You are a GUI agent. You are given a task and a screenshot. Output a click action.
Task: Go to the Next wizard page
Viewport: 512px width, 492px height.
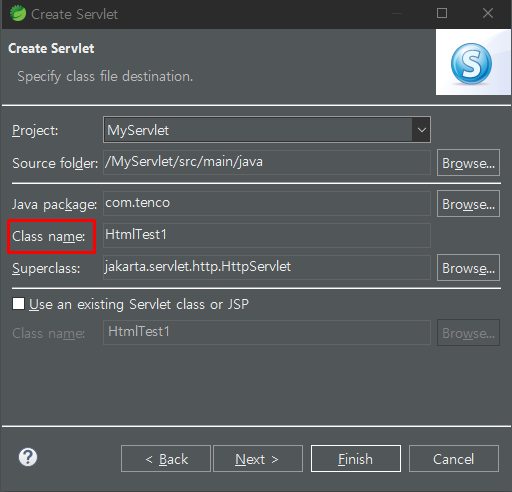click(258, 459)
